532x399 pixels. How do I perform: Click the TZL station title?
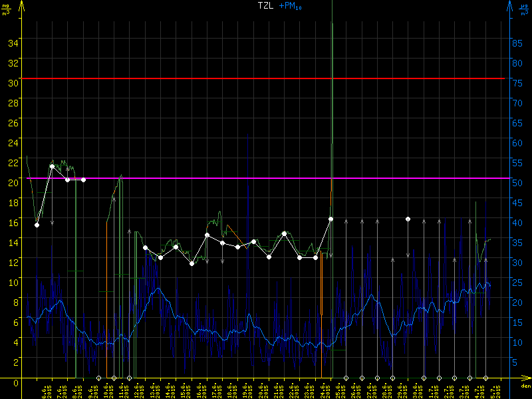[x=266, y=5]
